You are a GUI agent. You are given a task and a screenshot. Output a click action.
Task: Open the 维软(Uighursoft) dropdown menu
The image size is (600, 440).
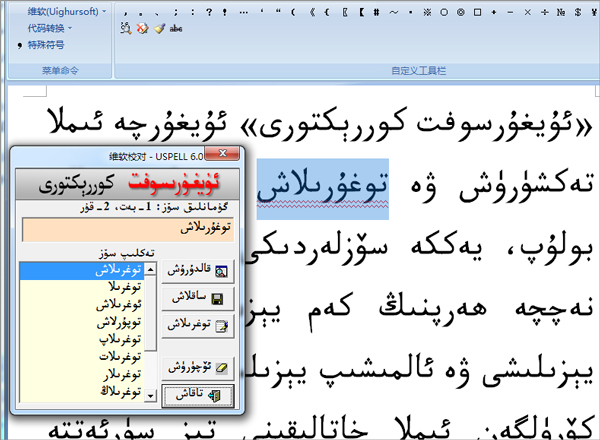67,12
